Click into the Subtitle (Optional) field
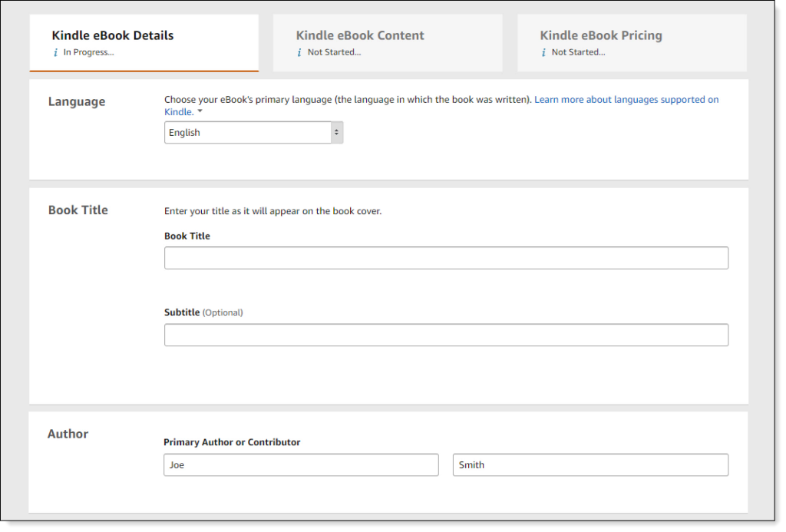786x532 pixels. pos(446,335)
